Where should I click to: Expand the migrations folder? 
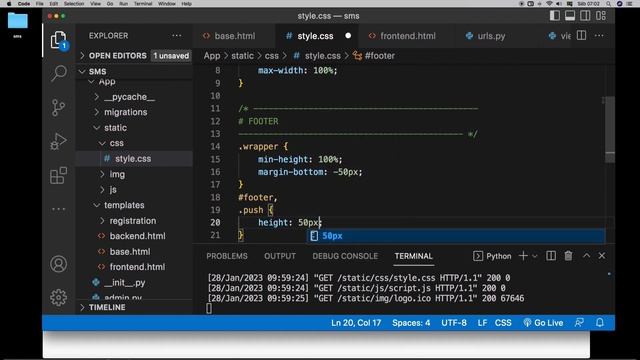tap(134, 112)
